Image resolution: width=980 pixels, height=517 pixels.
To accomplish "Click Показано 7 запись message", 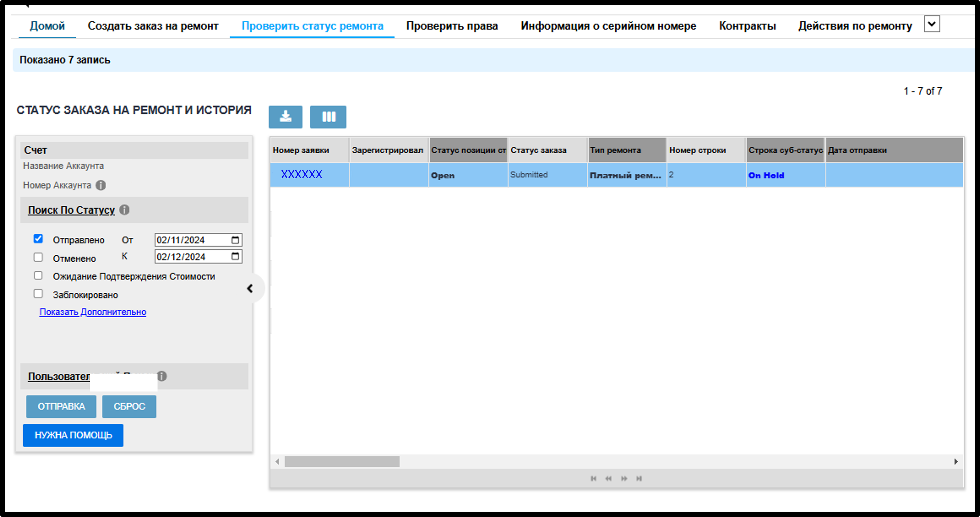I will click(65, 60).
